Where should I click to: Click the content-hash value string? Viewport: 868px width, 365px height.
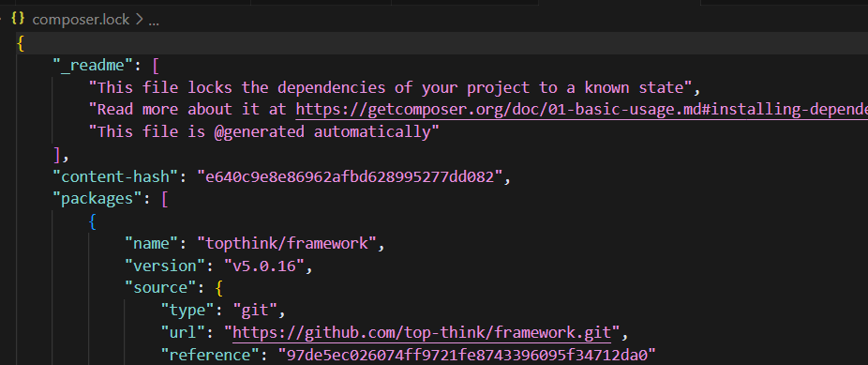350,176
